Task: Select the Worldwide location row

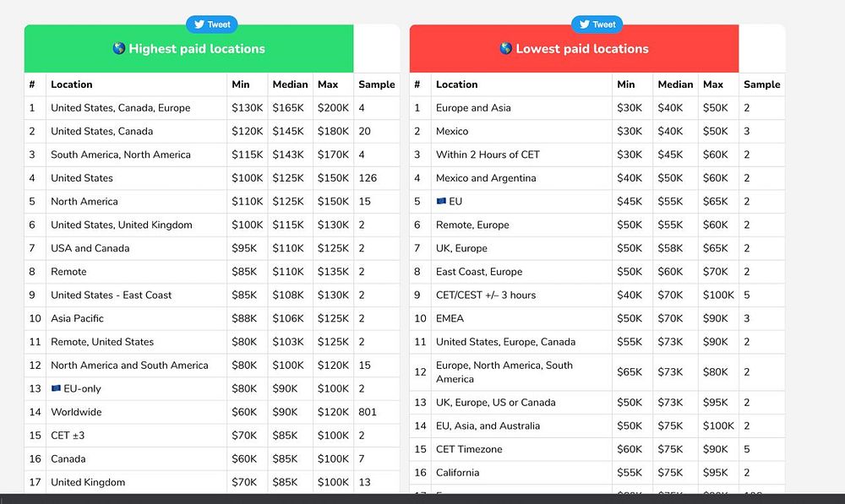Action: pos(212,412)
